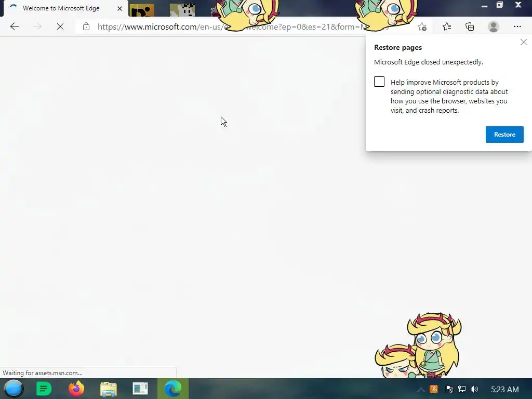The height and width of the screenshot is (399, 532).
Task: Launch Firefox from the taskbar
Action: point(76,389)
